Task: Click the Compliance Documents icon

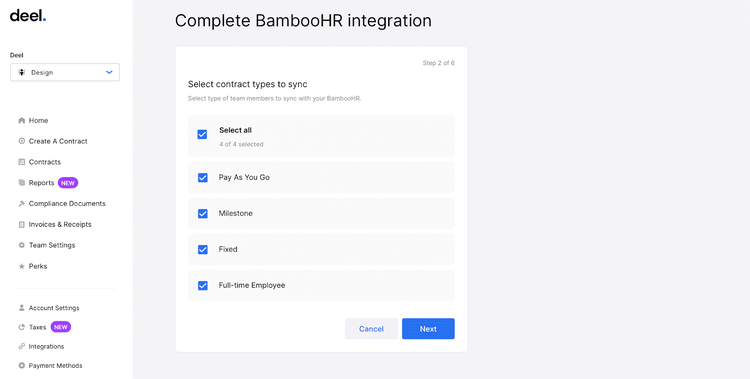Action: pyautogui.click(x=22, y=203)
